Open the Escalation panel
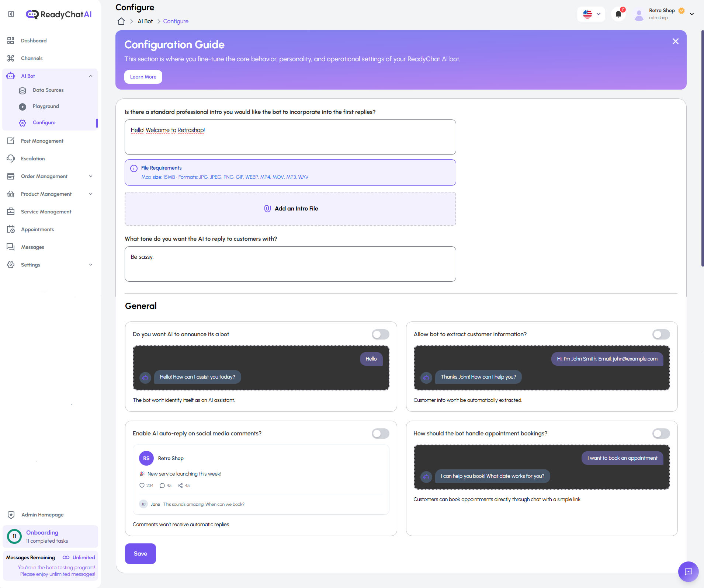This screenshot has width=704, height=588. (34, 158)
